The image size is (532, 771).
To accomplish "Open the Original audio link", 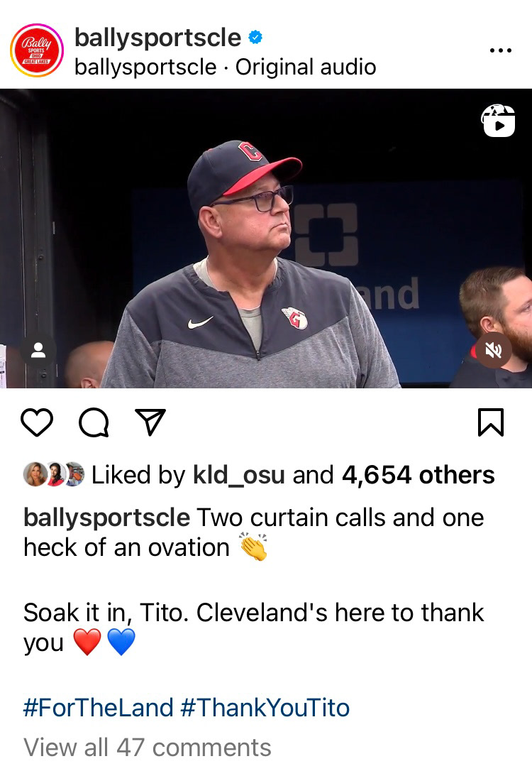I will [306, 67].
